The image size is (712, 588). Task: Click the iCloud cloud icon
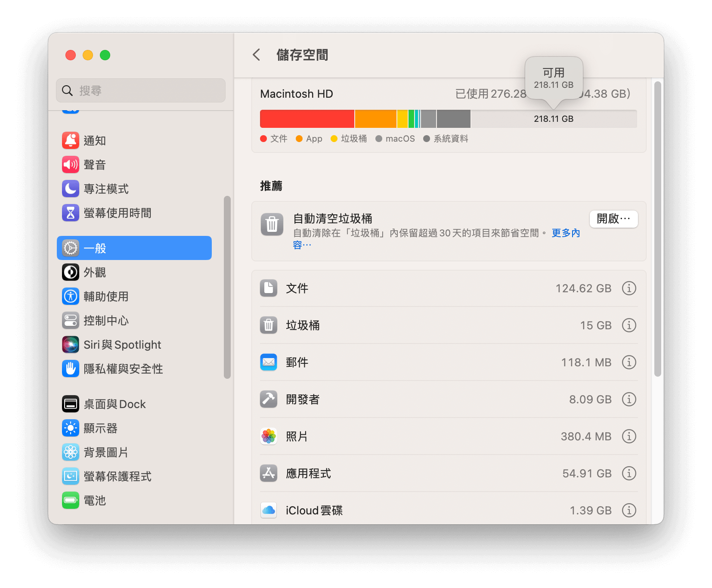coord(269,510)
